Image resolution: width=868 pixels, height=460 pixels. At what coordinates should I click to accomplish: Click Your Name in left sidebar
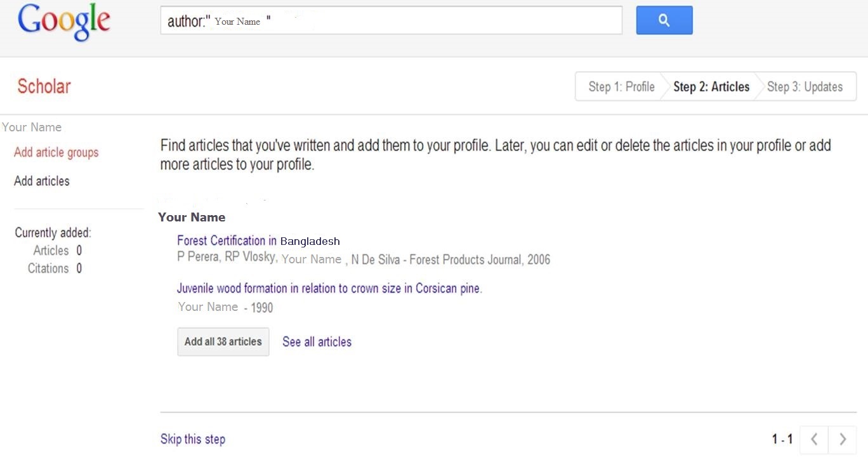(x=32, y=127)
